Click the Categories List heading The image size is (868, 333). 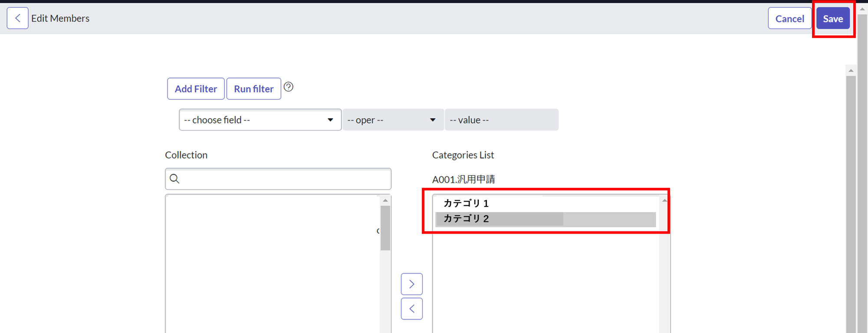point(463,155)
